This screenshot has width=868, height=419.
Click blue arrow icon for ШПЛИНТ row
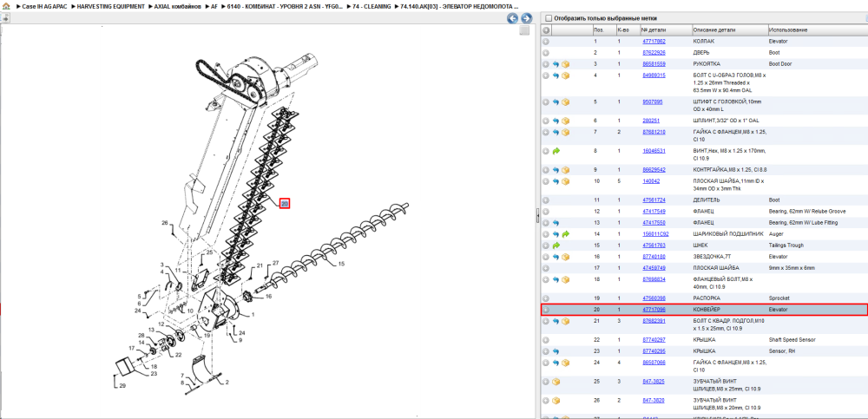click(x=556, y=121)
